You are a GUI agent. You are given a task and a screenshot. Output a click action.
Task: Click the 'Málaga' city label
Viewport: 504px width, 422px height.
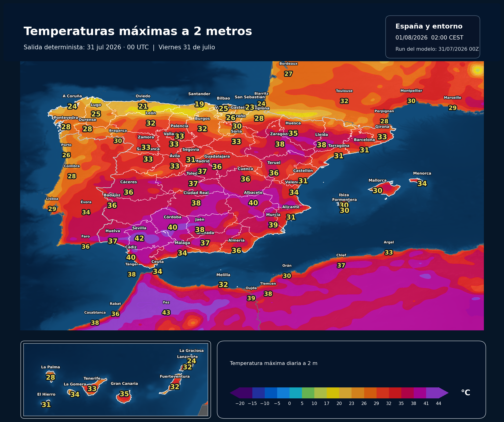coord(182,243)
